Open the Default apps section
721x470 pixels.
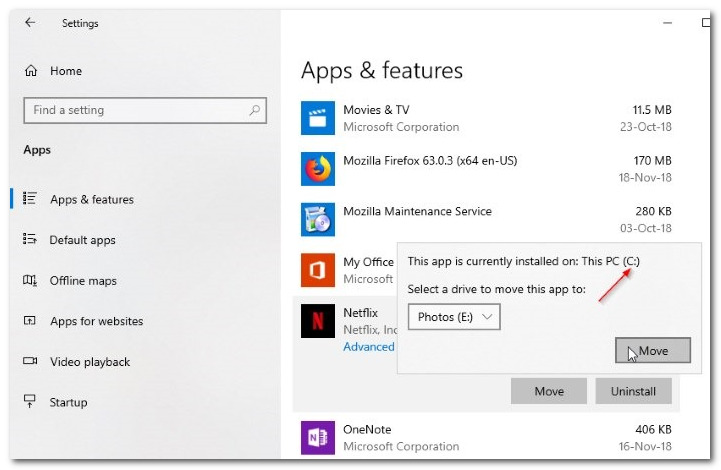82,240
